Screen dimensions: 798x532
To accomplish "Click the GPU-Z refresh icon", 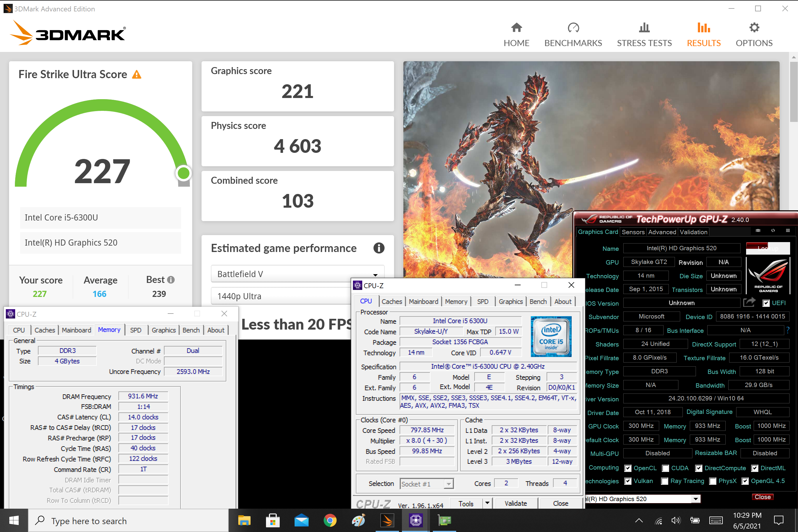I will click(x=773, y=231).
